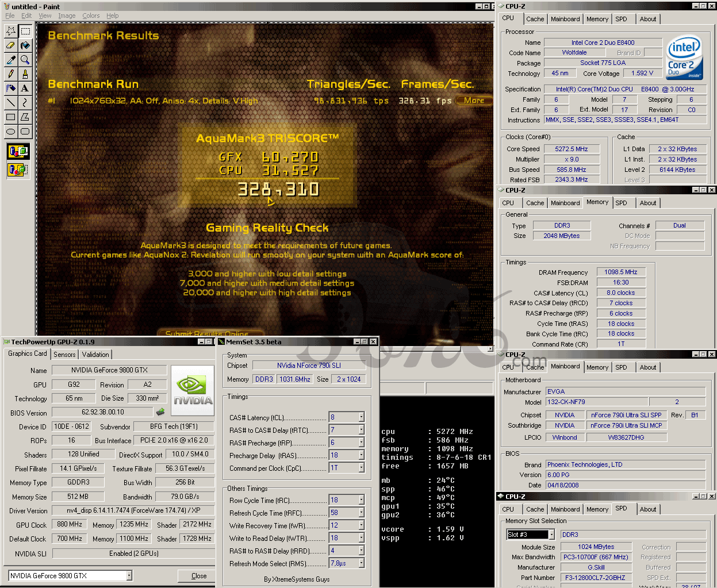Choose the transparent selection option icon
Screen dimensions: 717x588
[x=18, y=170]
